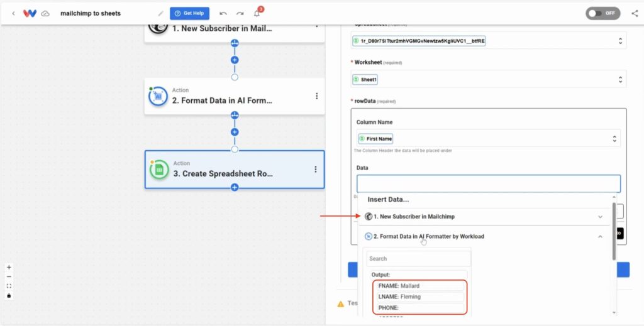Select step 2 Format Data in AI Formatter node
The width and height of the screenshot is (644, 326).
pyautogui.click(x=234, y=96)
